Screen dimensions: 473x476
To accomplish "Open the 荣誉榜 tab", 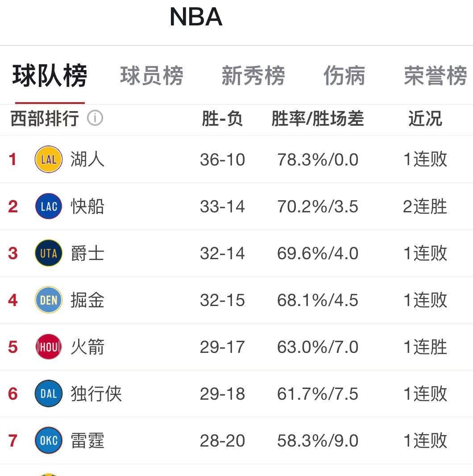I will [436, 75].
